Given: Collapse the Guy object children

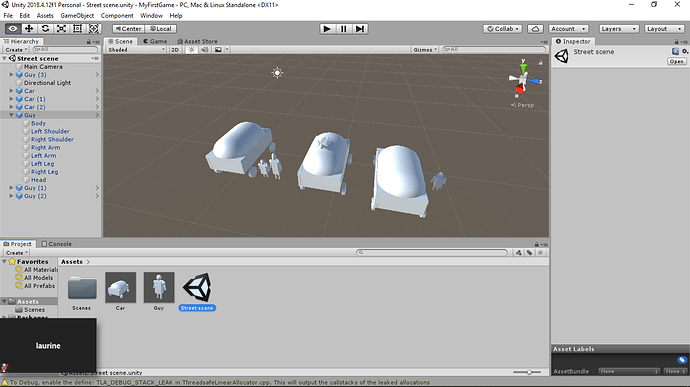Looking at the screenshot, I should click(x=11, y=115).
